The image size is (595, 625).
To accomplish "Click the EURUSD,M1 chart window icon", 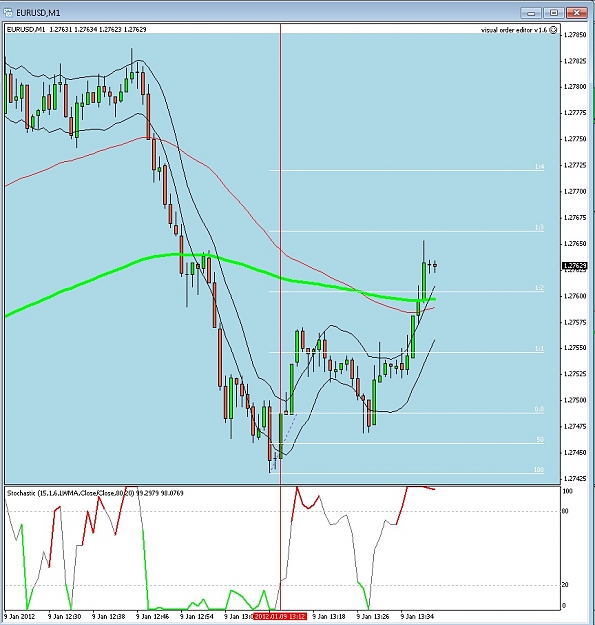I will [8, 13].
